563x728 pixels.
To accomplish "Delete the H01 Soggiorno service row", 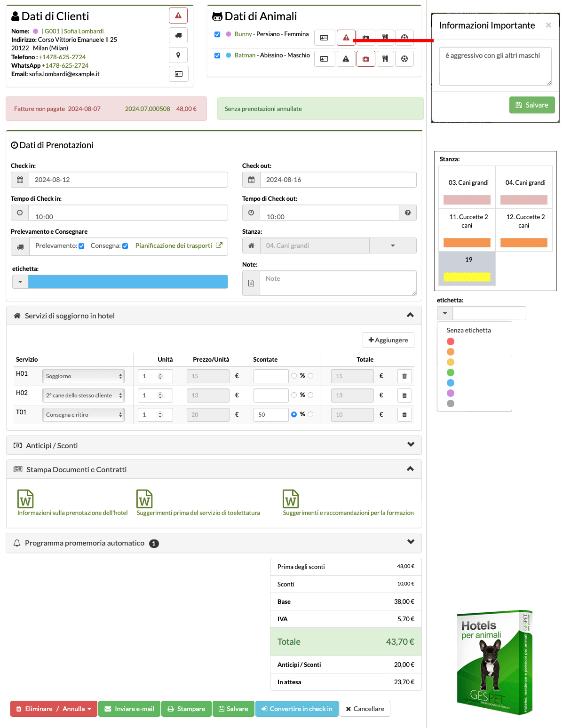I will coord(404,376).
